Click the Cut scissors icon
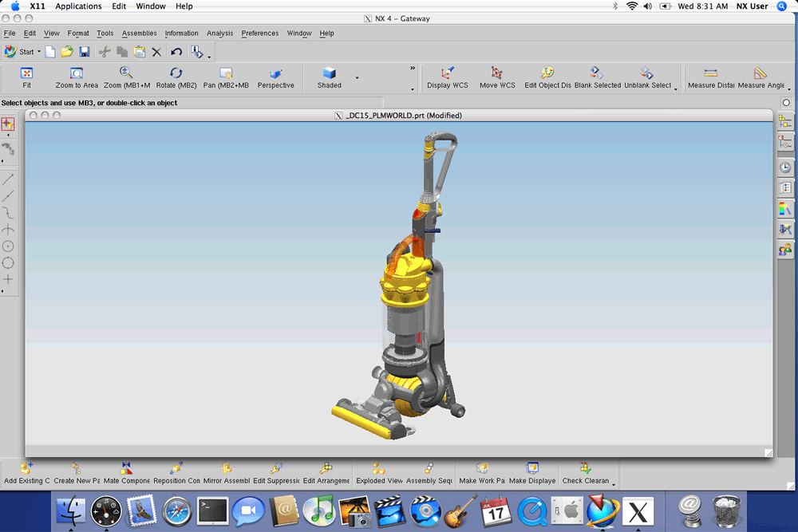The height and width of the screenshot is (532, 798). [105, 51]
